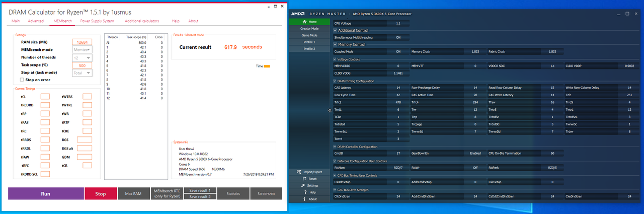Collapse DRAM Contoller Configuration section

335,147
